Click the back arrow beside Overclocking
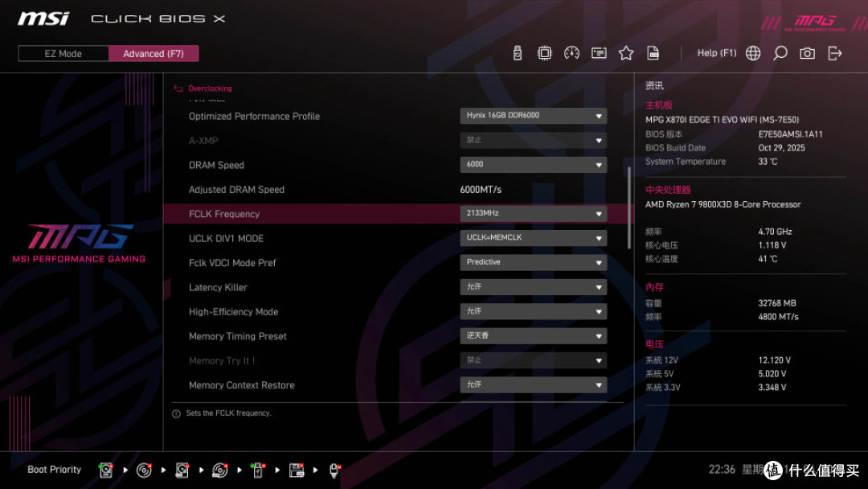 pyautogui.click(x=178, y=88)
